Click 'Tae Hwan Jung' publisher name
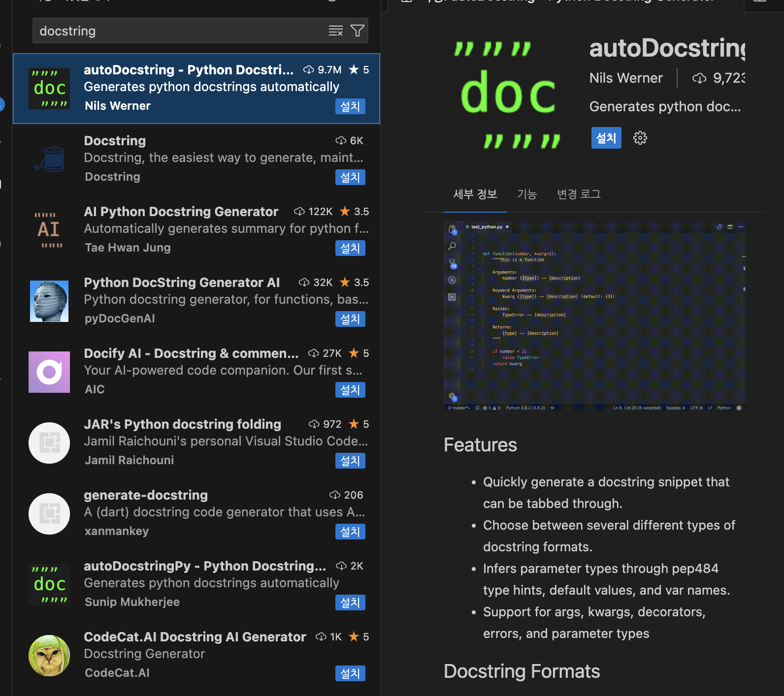Viewport: 784px width, 696px height. pos(128,248)
